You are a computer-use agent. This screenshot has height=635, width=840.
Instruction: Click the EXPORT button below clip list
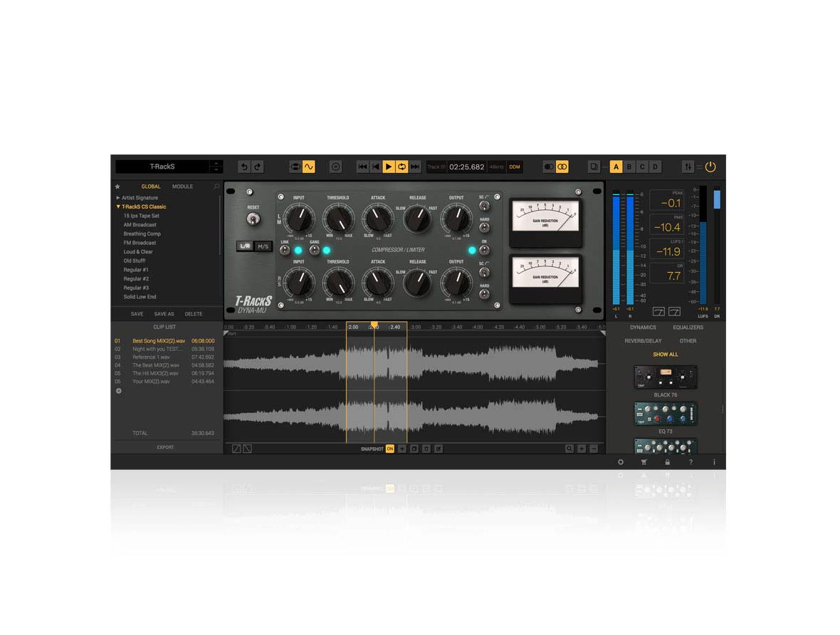pos(165,447)
